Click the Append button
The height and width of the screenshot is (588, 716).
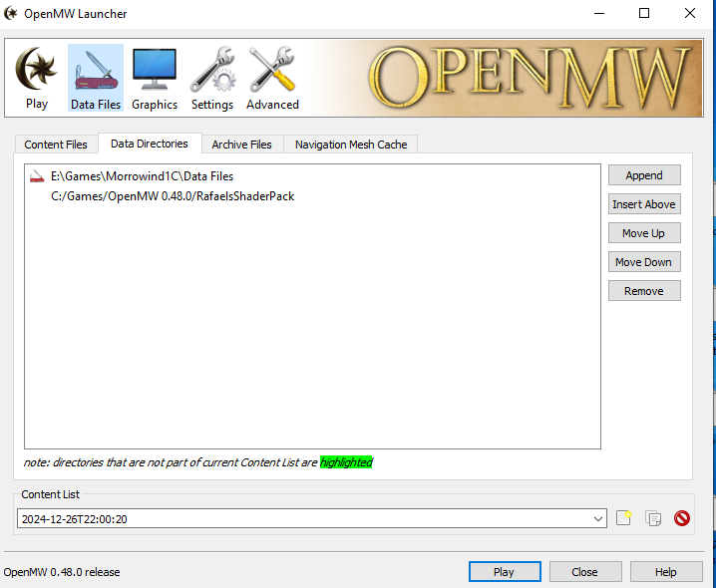coord(644,175)
